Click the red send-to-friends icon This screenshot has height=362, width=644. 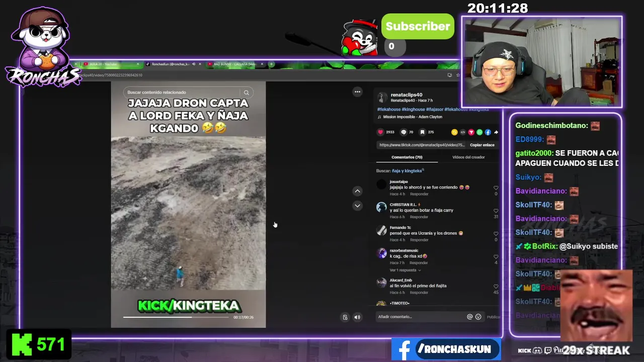(471, 132)
